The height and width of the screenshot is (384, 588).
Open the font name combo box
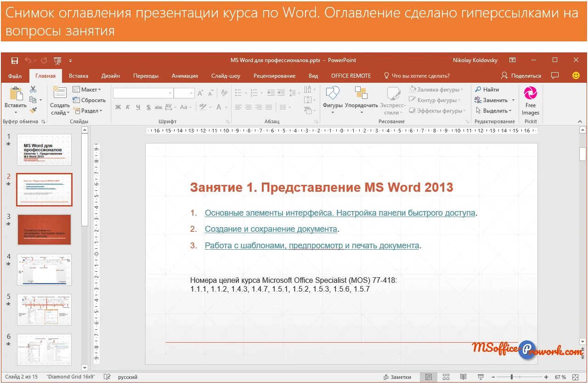[x=143, y=93]
